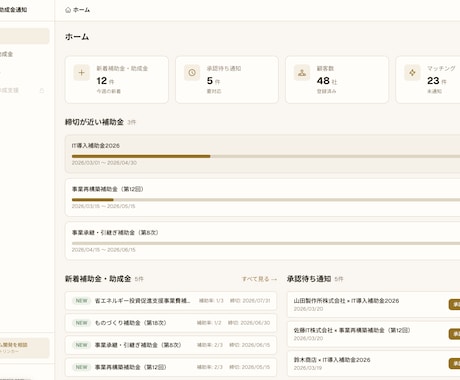
Task: Approve the 山田製作所株式会社 notification
Action: click(455, 304)
